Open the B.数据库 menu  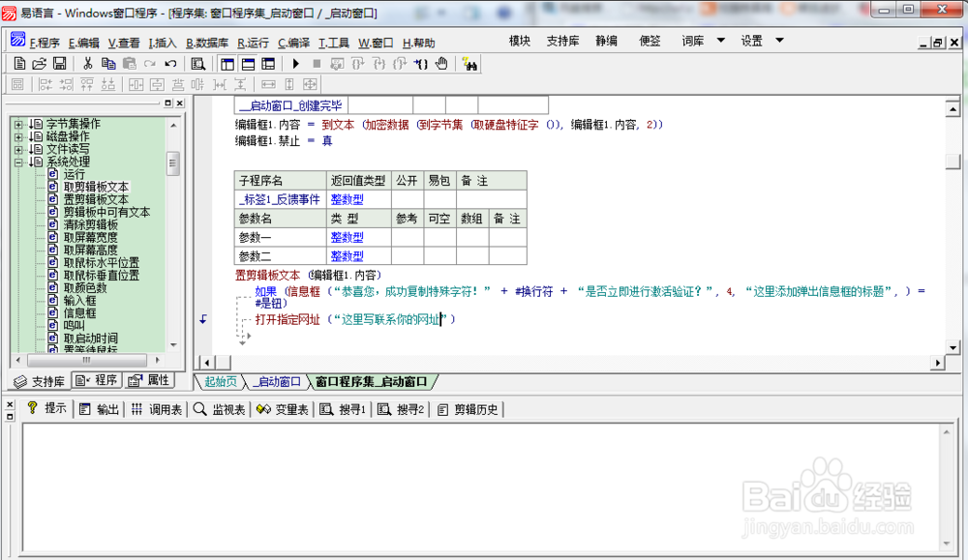click(x=207, y=43)
